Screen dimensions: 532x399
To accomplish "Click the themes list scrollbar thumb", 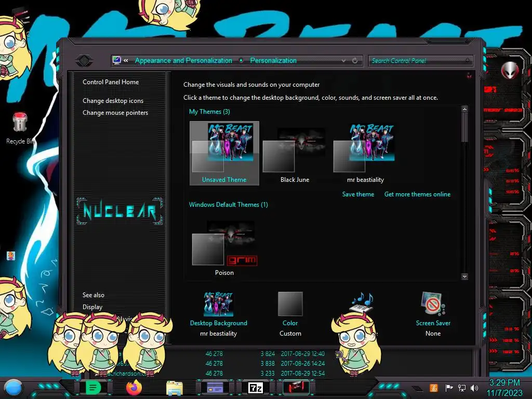I will tap(464, 128).
